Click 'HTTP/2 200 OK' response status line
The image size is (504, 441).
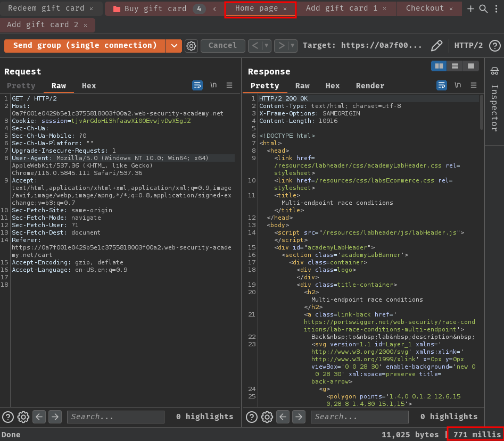tap(283, 98)
